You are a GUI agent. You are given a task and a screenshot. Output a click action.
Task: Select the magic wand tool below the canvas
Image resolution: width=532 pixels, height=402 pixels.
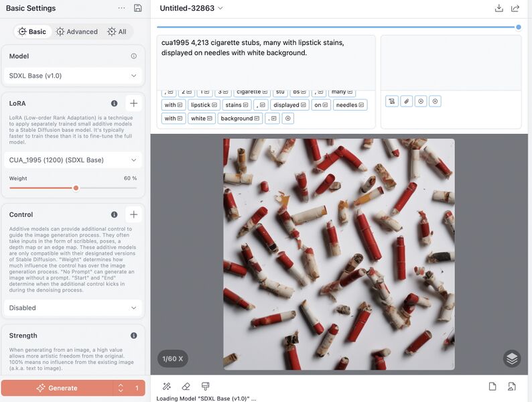167,387
